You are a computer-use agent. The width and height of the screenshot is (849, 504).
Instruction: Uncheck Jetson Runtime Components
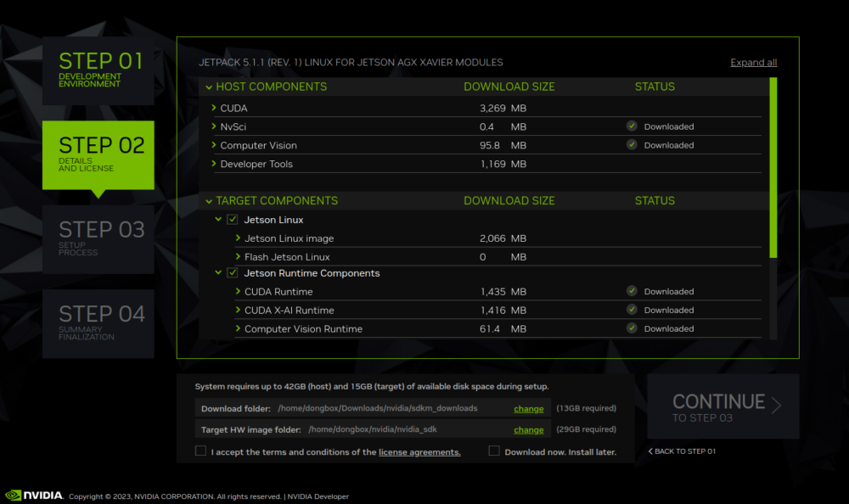pyautogui.click(x=232, y=272)
